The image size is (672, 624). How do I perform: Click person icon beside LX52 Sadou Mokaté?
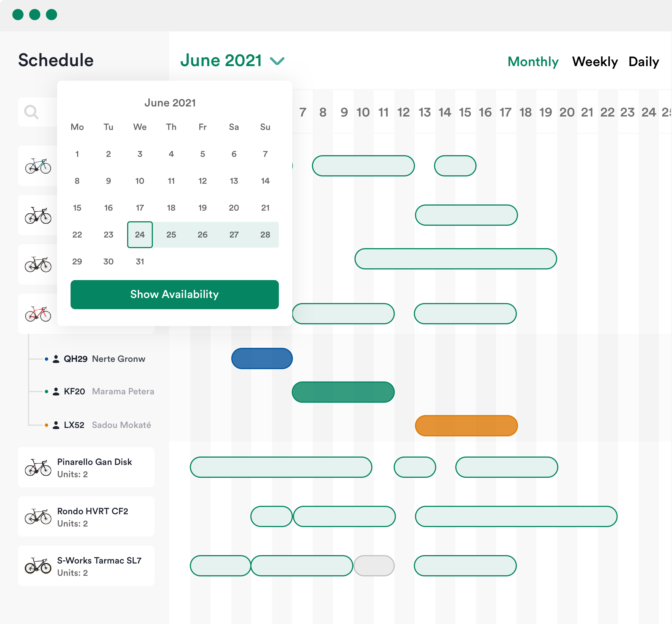click(56, 425)
